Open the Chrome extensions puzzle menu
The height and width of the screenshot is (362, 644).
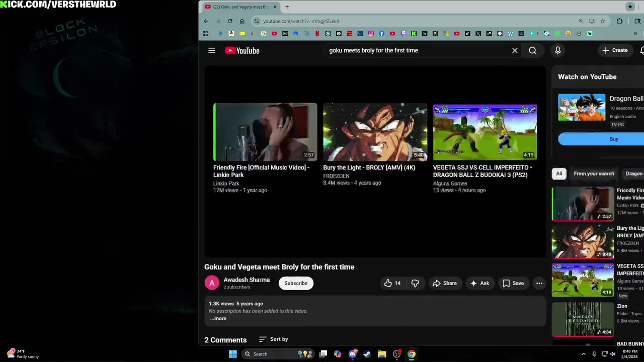pyautogui.click(x=620, y=21)
